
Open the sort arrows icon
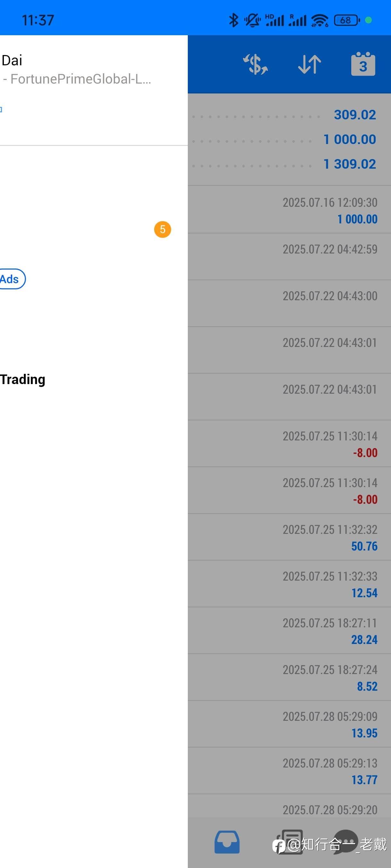pos(309,64)
